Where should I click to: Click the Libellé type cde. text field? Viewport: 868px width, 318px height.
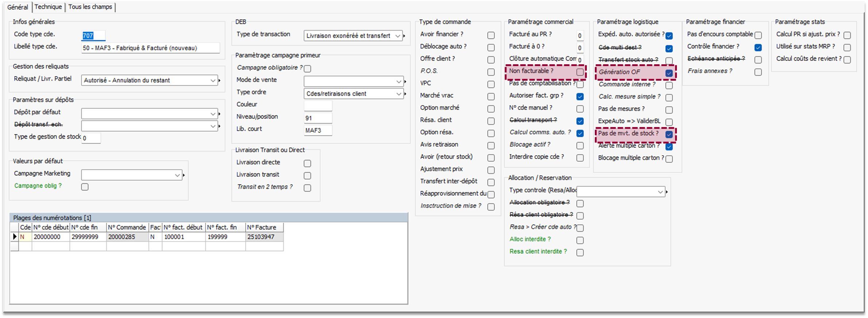pos(150,48)
